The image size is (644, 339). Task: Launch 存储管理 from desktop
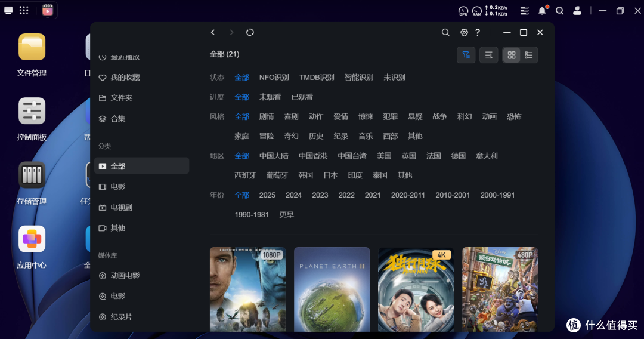32,183
